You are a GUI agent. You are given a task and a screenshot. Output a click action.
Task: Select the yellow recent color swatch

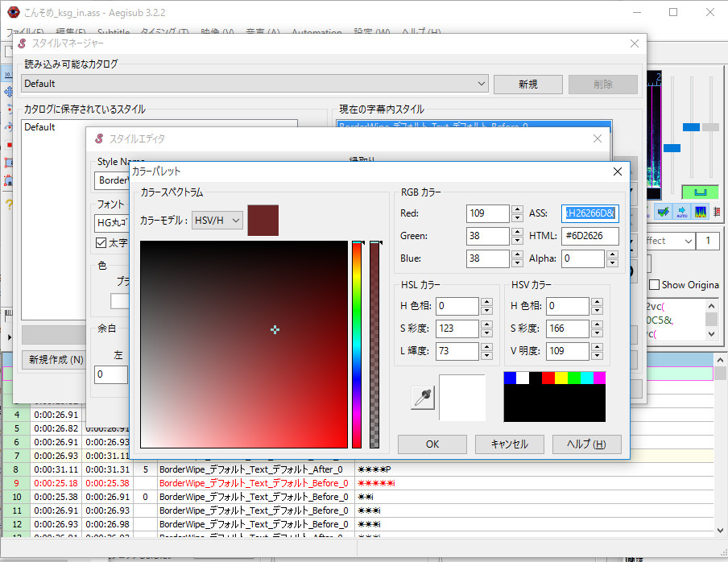pyautogui.click(x=560, y=378)
